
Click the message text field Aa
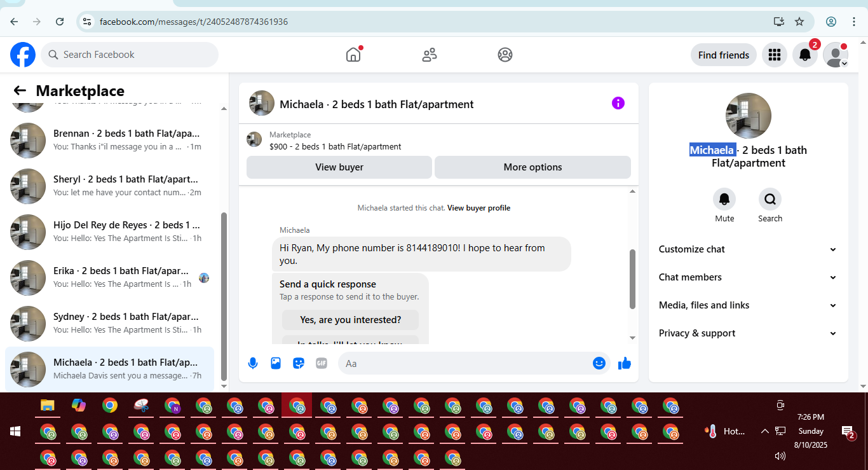coord(464,363)
